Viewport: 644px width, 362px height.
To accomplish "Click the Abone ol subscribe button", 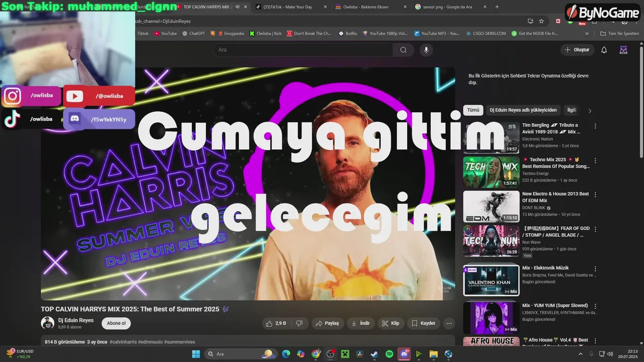I will (116, 323).
